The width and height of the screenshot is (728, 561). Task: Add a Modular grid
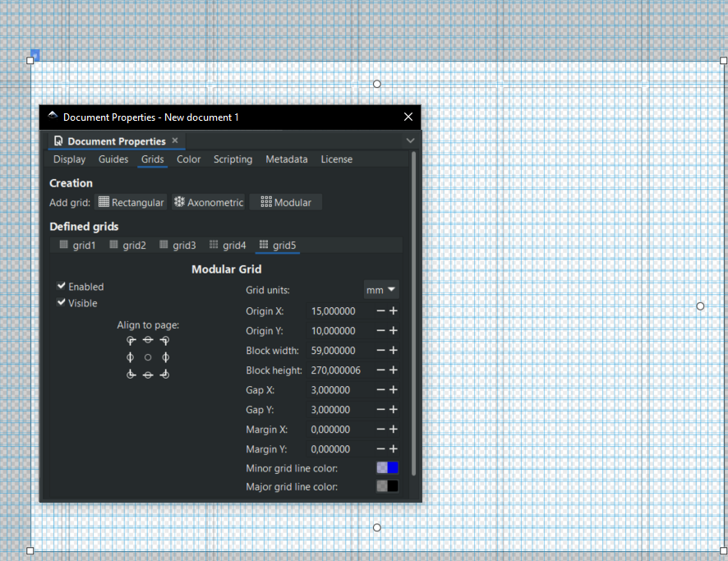pos(286,202)
